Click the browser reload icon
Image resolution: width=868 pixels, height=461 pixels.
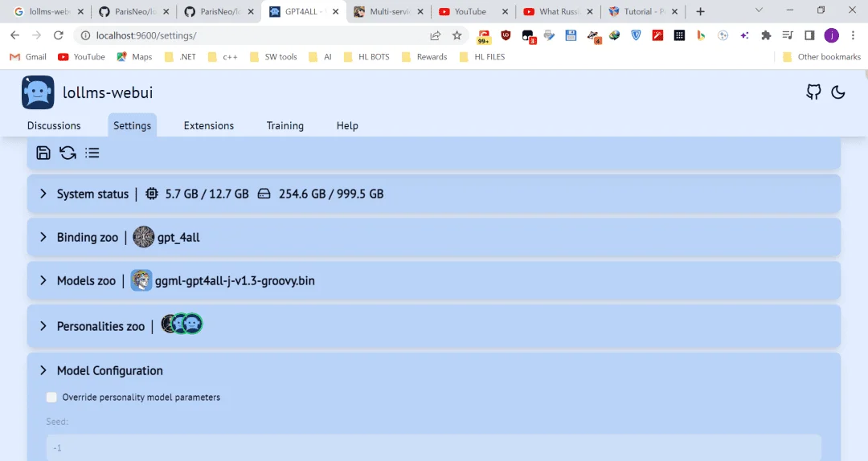pyautogui.click(x=58, y=35)
